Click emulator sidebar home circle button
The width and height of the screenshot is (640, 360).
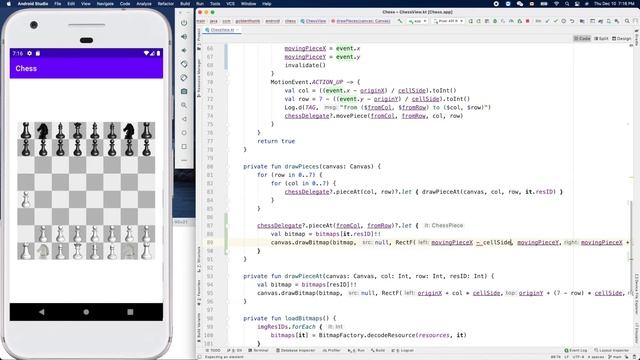pos(184,133)
